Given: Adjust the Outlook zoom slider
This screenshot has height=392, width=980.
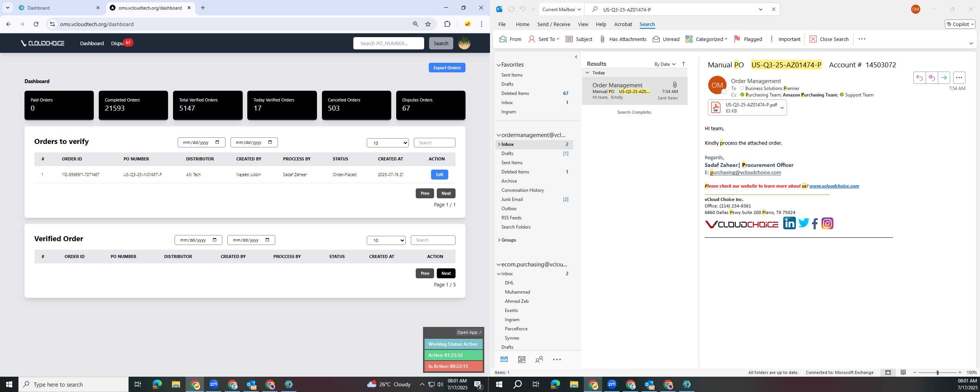Looking at the screenshot, I should [x=938, y=372].
